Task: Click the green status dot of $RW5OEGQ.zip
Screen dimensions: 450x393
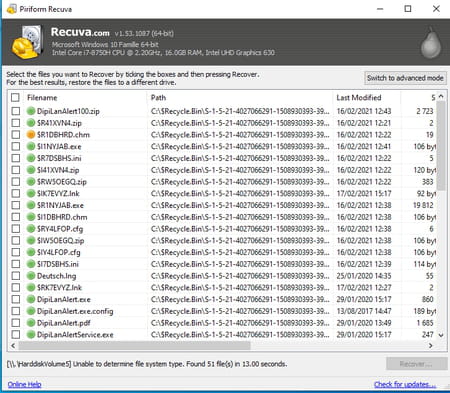Action: [x=31, y=182]
